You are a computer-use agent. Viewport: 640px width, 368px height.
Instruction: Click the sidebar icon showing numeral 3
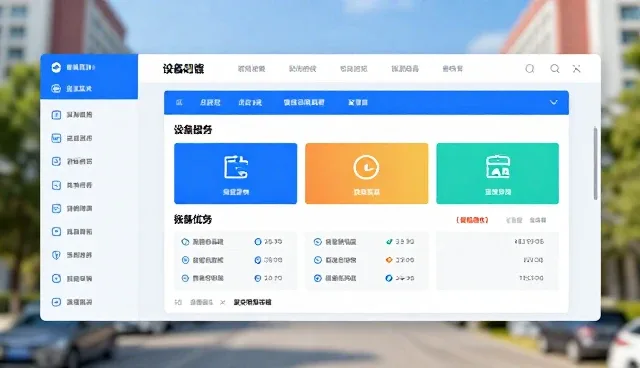56,162
